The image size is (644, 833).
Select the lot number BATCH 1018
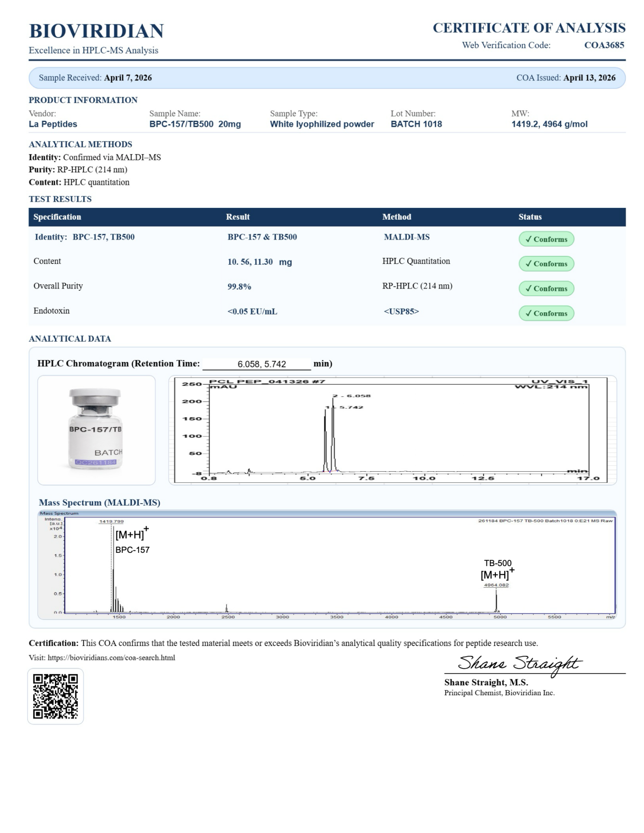417,124
